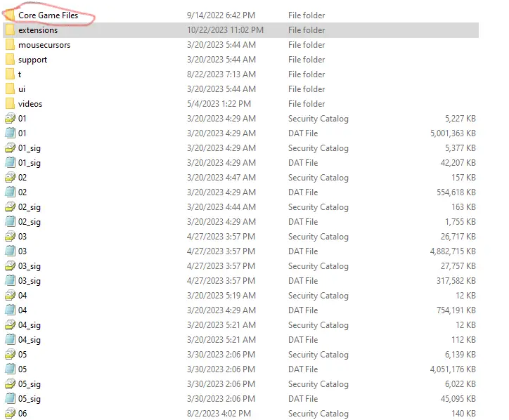Click the 'videos' folder name
Image resolution: width=509 pixels, height=420 pixels.
click(30, 104)
